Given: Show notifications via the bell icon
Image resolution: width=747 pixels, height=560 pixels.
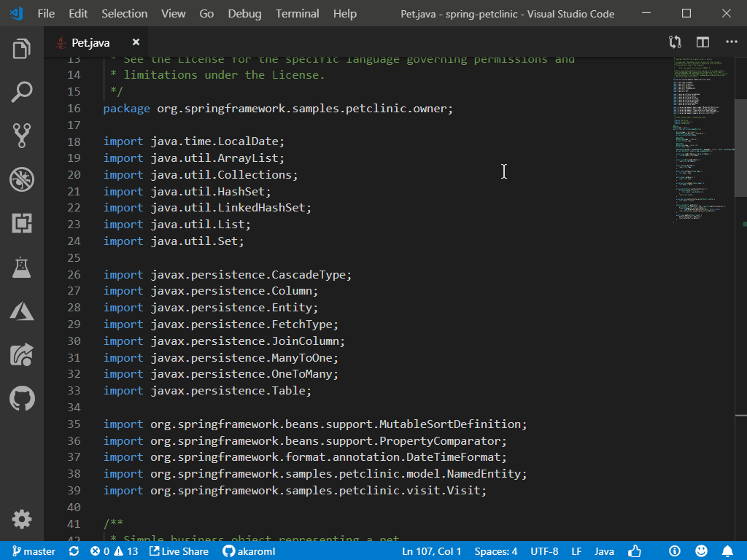Looking at the screenshot, I should pyautogui.click(x=727, y=551).
